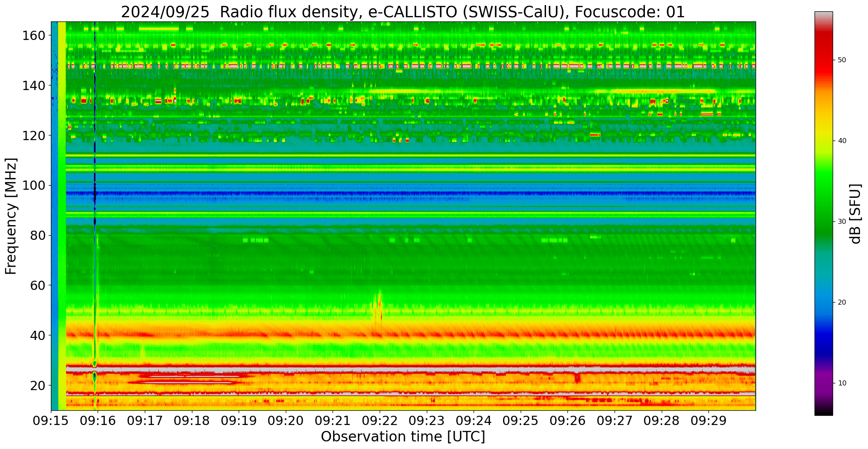
Task: Click the 09:29 time tick label
Action: point(708,421)
